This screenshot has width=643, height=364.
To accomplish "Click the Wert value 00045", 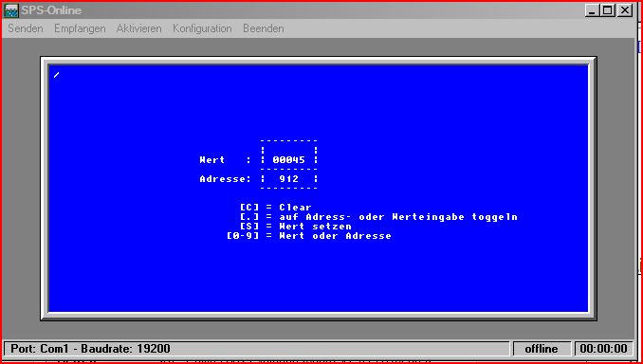I will tap(288, 160).
